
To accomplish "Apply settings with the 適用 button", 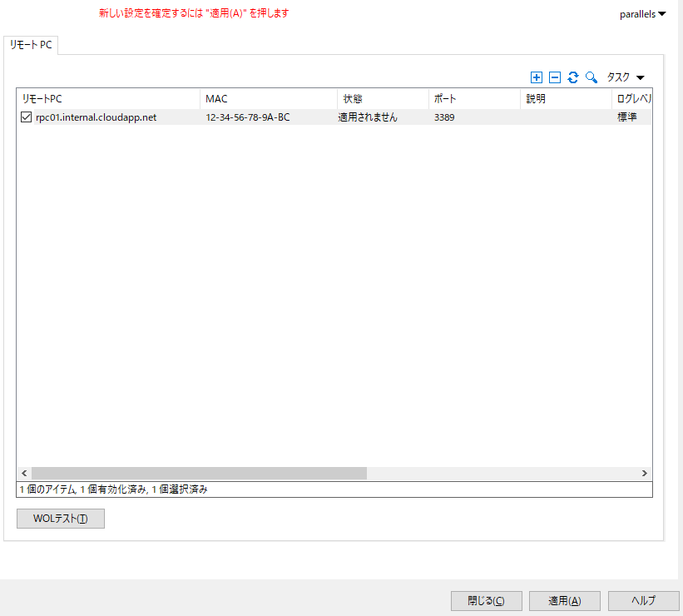I will [x=564, y=600].
